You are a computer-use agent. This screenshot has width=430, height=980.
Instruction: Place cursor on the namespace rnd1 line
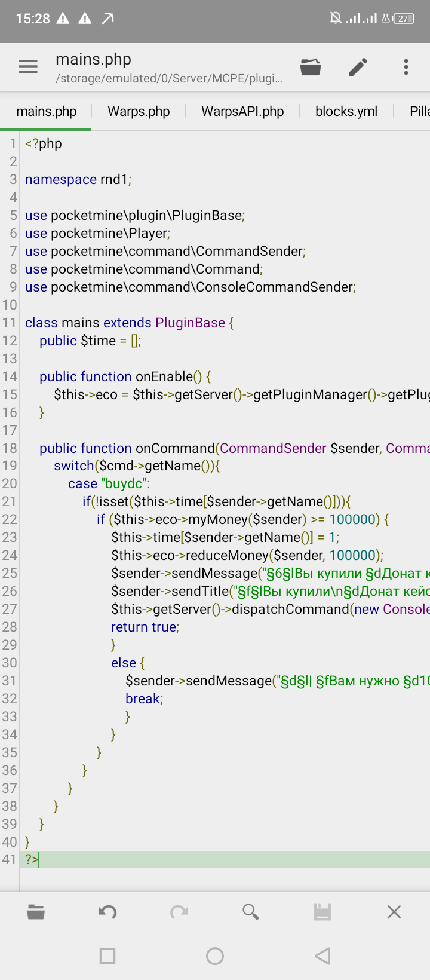78,179
